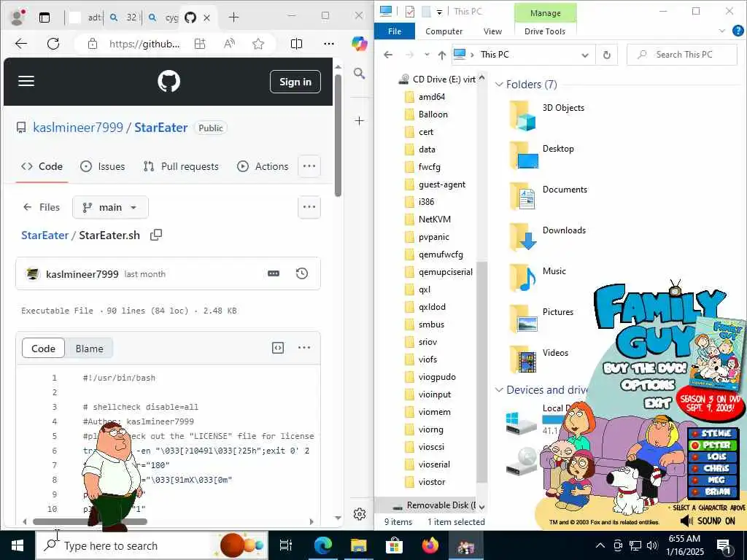Image resolution: width=747 pixels, height=560 pixels.
Task: Open recent locations dropdown arrow
Action: click(426, 55)
